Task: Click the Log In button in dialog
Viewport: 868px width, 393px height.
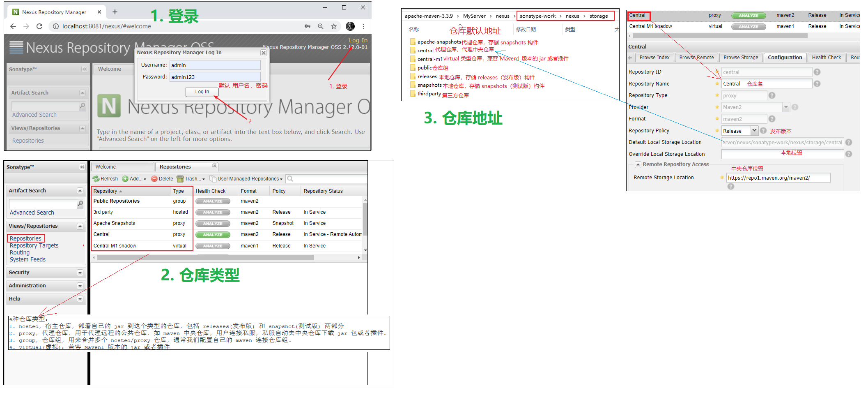Action: pyautogui.click(x=202, y=92)
